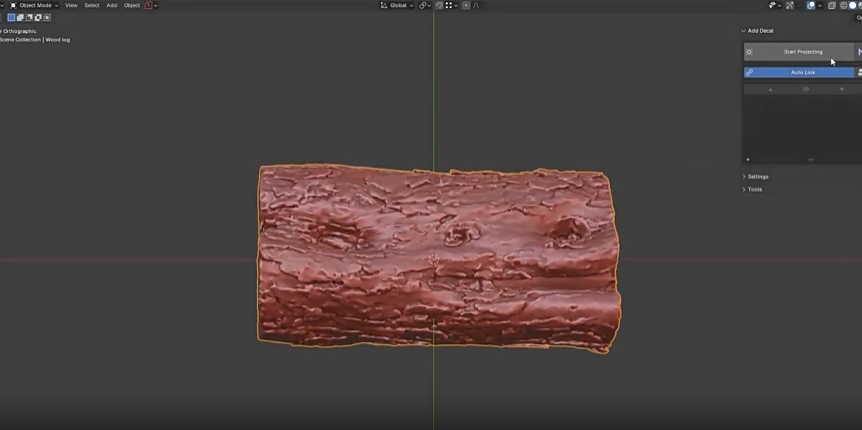
Task: Open Global transform orientation dropdown
Action: 397,5
